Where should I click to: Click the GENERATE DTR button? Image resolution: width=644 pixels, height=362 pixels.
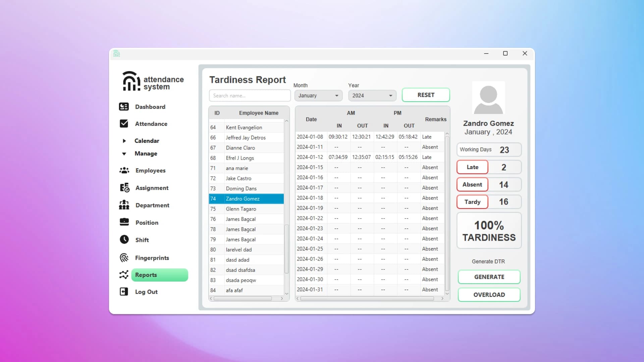pos(489,277)
